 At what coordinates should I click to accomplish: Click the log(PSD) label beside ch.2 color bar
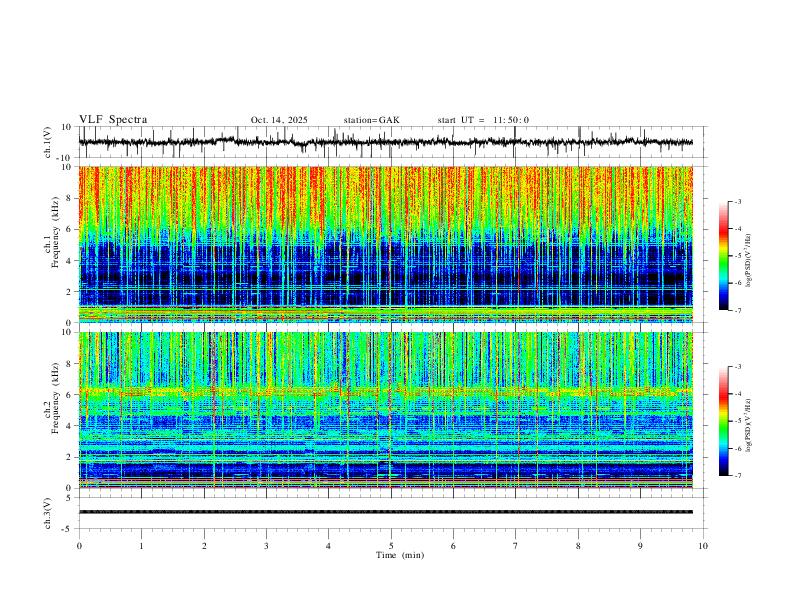click(750, 425)
